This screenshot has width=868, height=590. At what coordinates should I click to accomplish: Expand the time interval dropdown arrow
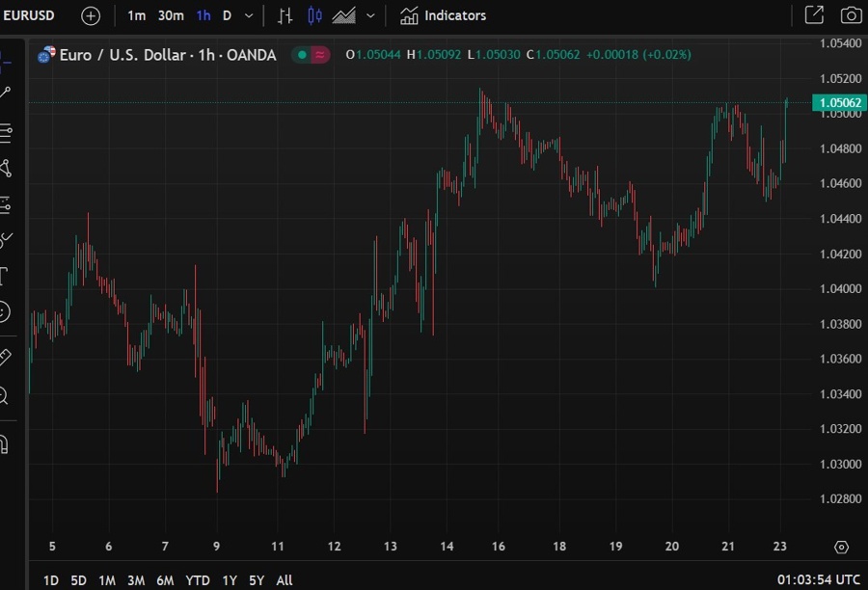coord(250,15)
